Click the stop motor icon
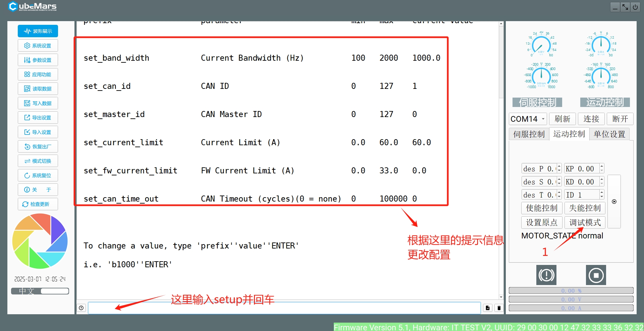 596,275
